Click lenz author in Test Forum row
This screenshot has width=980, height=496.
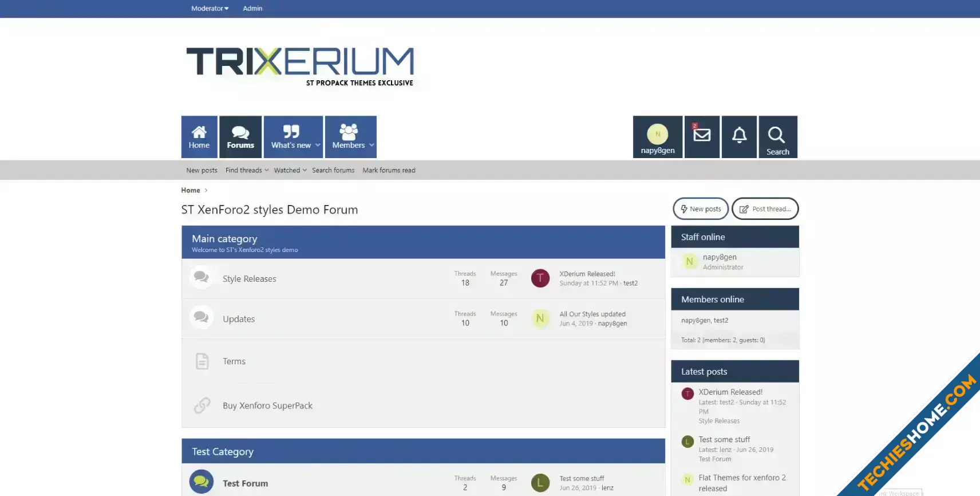pos(607,487)
